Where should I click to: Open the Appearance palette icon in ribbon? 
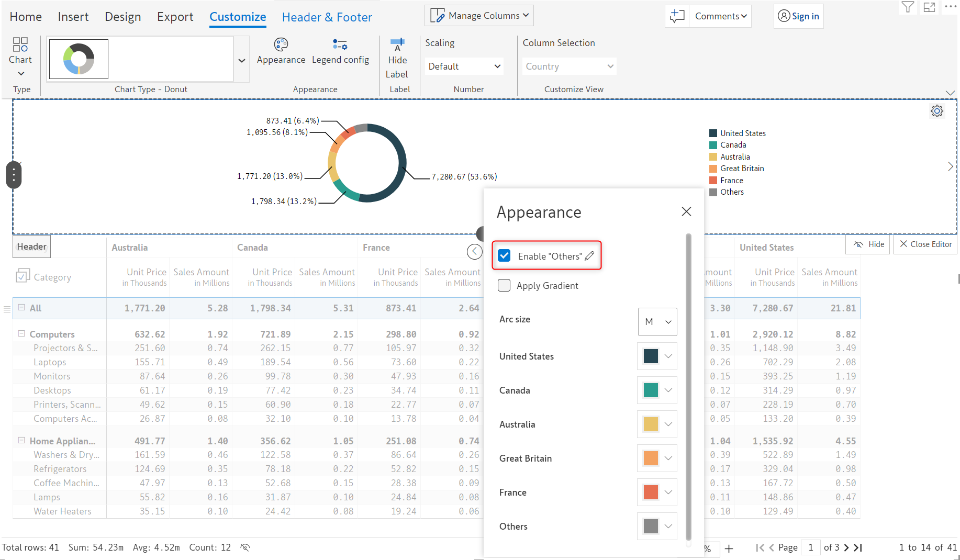tap(281, 45)
